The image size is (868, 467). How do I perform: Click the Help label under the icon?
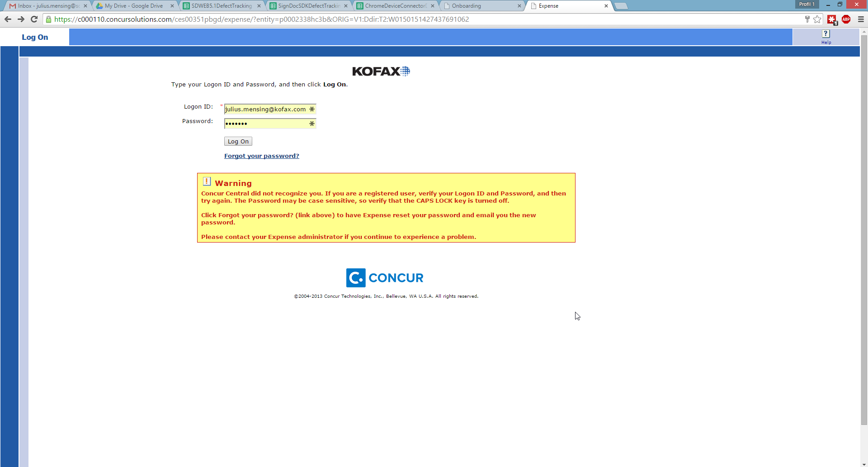[826, 43]
